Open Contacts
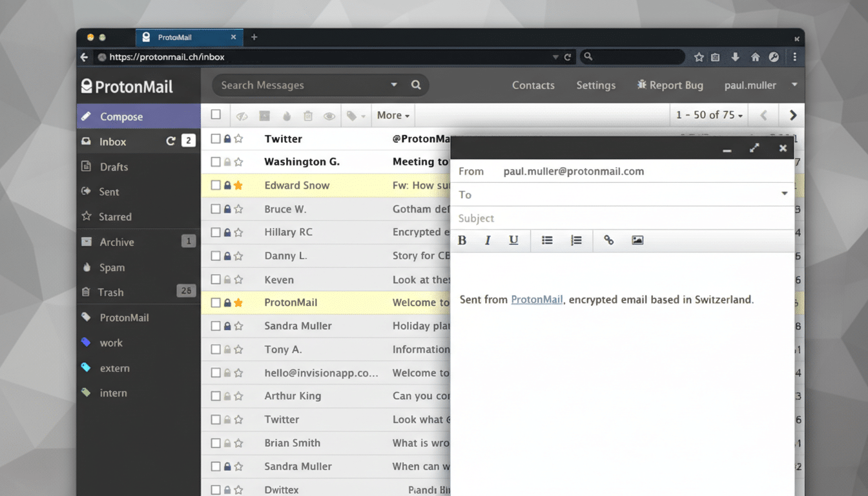The image size is (868, 496). (533, 85)
